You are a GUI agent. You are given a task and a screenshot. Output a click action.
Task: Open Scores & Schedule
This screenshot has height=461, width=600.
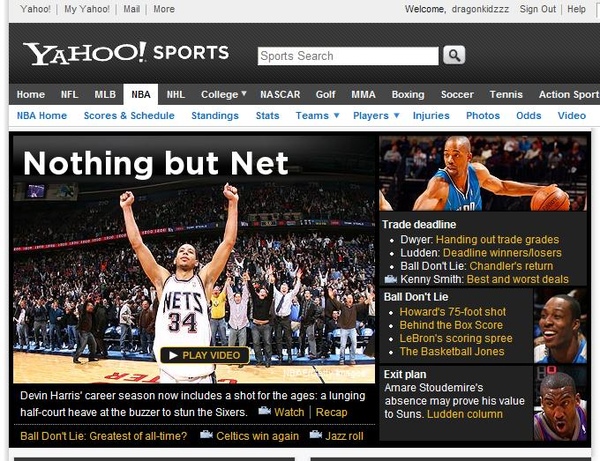tap(129, 116)
